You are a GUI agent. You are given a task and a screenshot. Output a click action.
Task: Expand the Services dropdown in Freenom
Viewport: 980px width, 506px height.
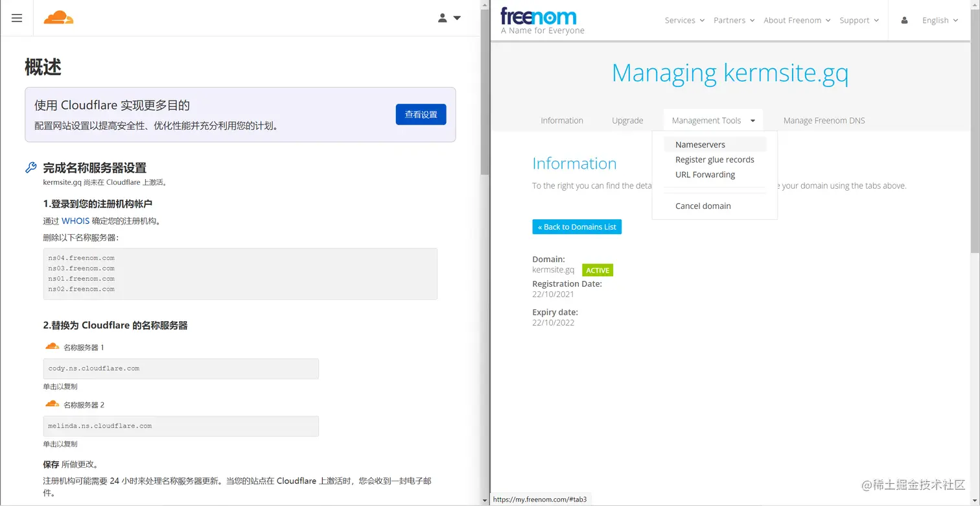coord(684,20)
